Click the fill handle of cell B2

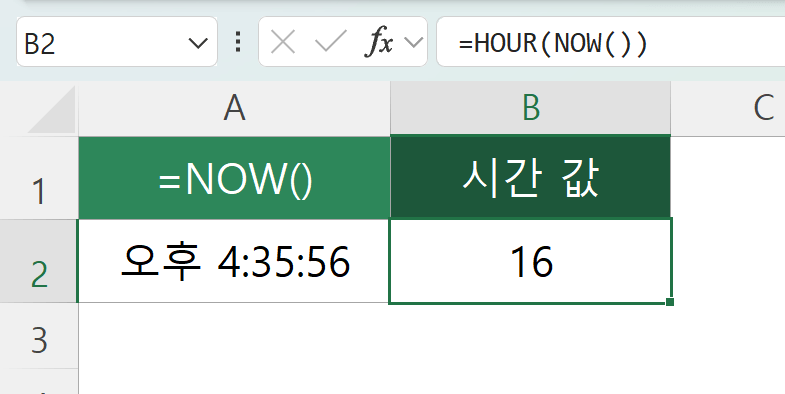[x=670, y=302]
